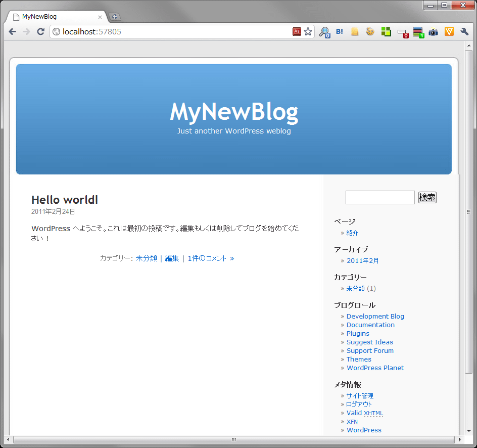
Task: Click the yellow sticky note extension icon
Action: point(355,32)
